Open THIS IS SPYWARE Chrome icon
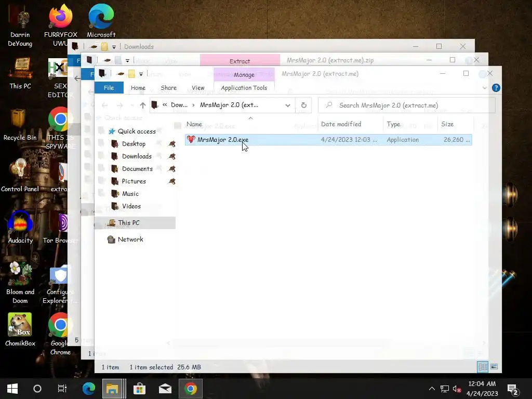Screen dimensions: 532x399 (x=59, y=128)
